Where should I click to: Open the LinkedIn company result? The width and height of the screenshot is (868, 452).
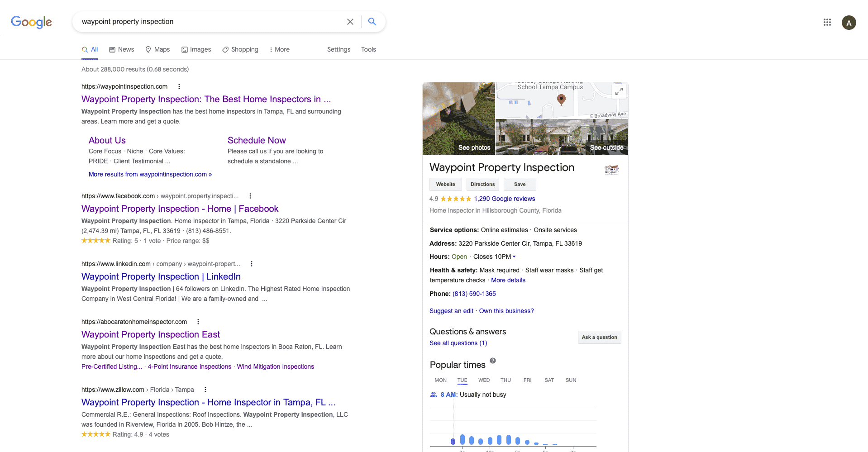click(x=161, y=276)
